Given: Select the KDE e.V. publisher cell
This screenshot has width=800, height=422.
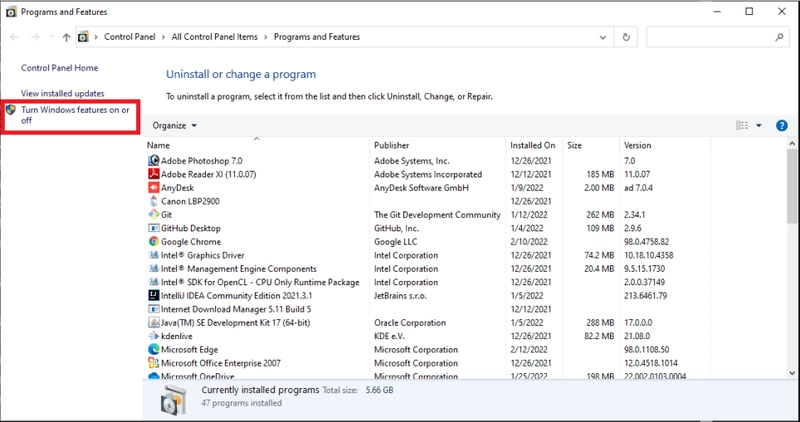Looking at the screenshot, I should pyautogui.click(x=390, y=336).
